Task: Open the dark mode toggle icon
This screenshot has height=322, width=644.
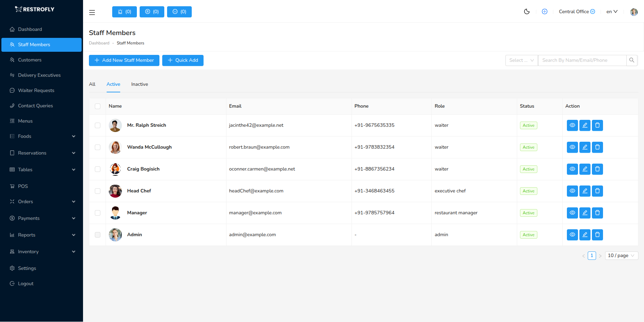Action: 527,11
